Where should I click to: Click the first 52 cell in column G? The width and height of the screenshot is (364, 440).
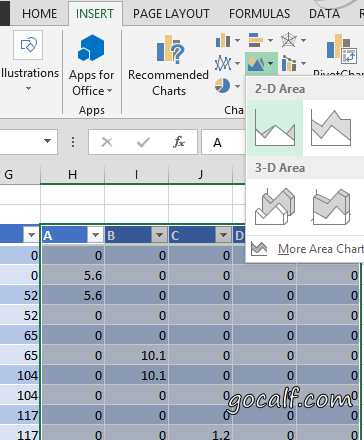(20, 296)
